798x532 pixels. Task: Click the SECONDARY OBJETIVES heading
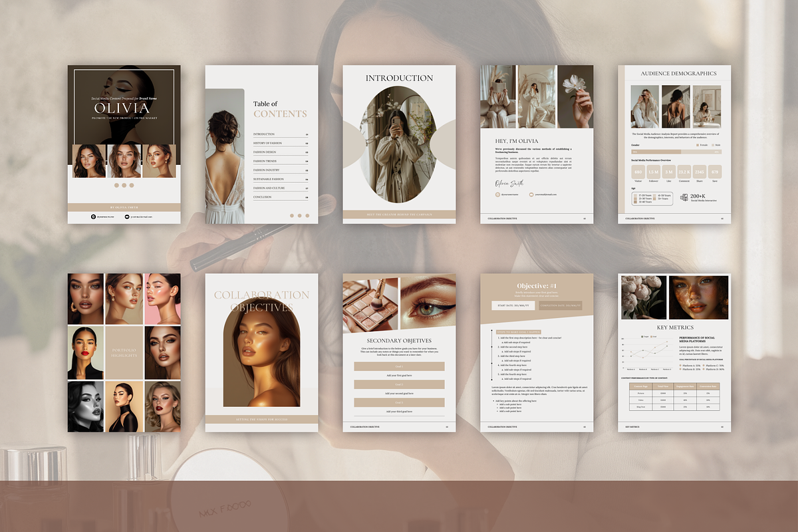[x=399, y=341]
